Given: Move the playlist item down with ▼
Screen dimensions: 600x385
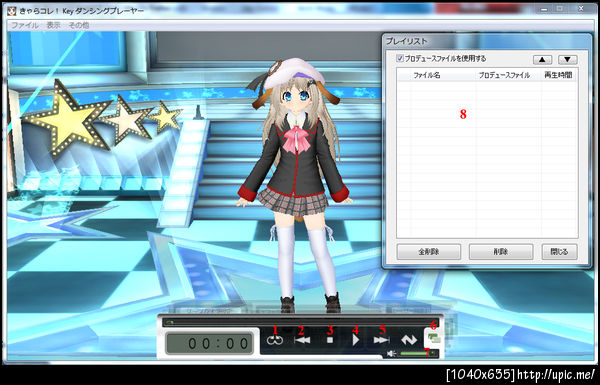Looking at the screenshot, I should tap(567, 59).
